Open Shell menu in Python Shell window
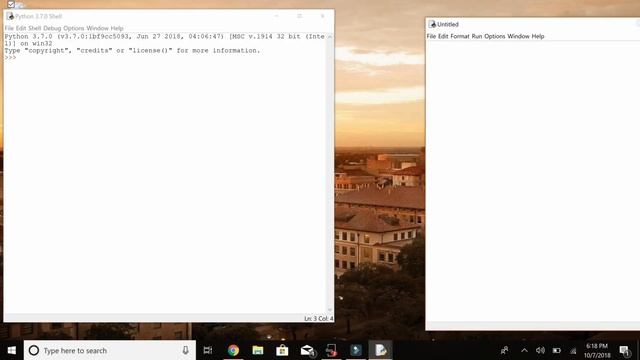This screenshot has width=640, height=360. tap(35, 28)
